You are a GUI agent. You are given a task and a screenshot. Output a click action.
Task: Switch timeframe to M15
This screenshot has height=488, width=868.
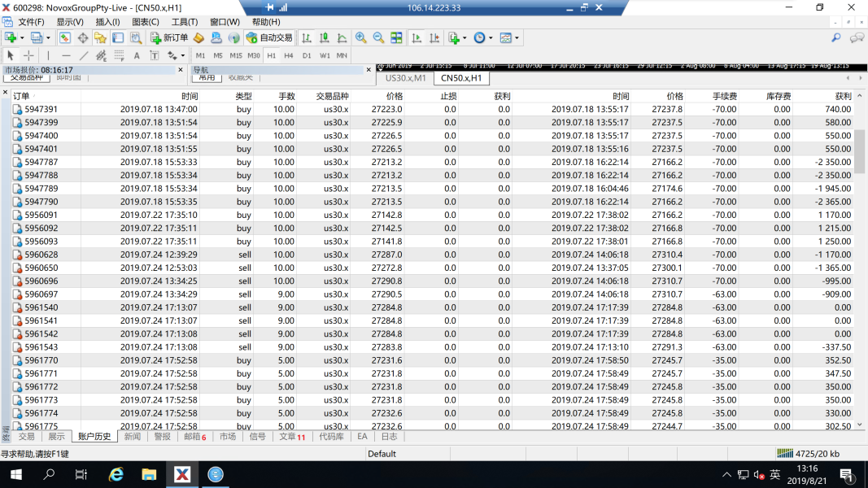pos(236,55)
